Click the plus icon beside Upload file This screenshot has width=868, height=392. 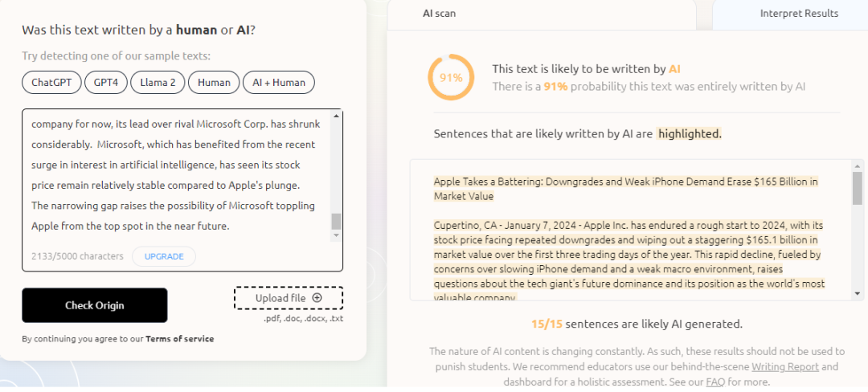(317, 298)
